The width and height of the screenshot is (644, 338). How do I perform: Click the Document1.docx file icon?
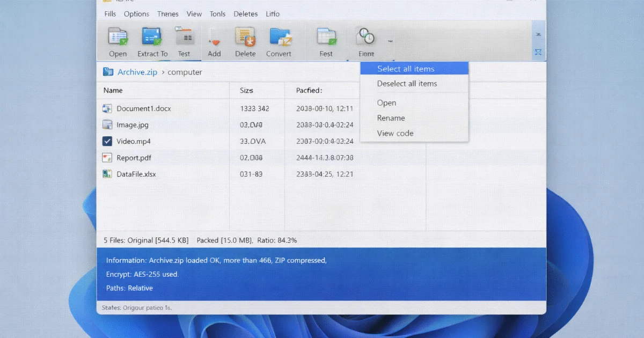click(x=107, y=108)
